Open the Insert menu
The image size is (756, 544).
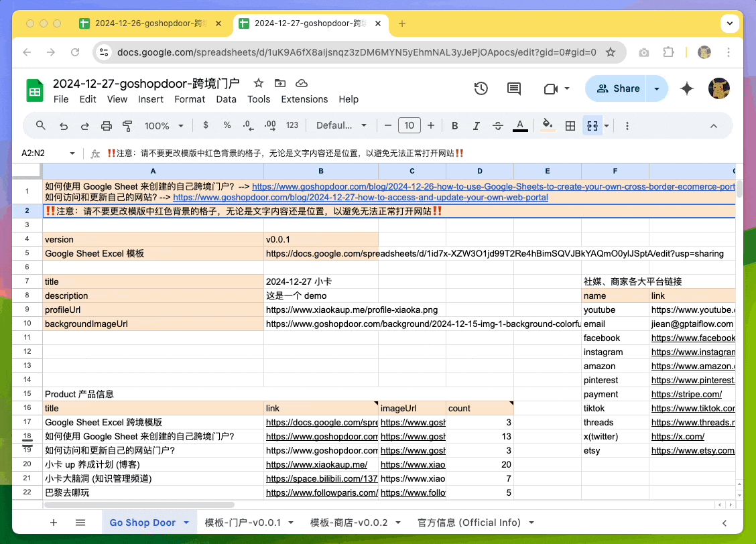click(x=151, y=99)
